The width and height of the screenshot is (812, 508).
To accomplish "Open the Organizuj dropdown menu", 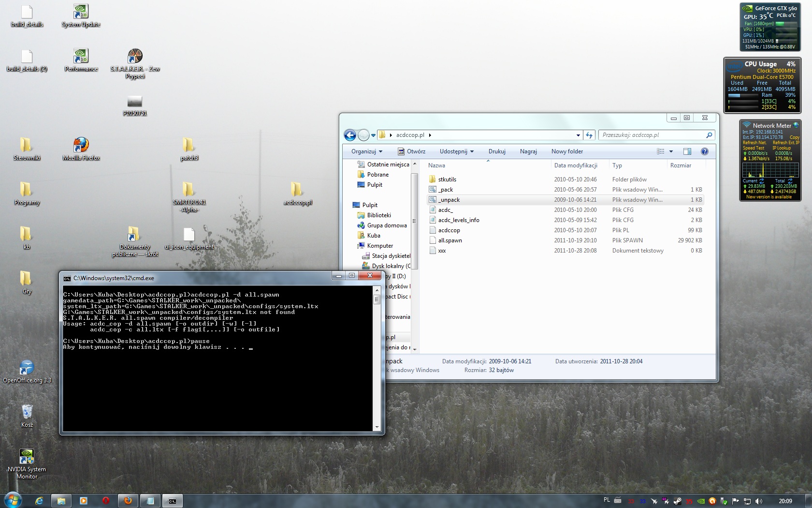I will coord(366,151).
